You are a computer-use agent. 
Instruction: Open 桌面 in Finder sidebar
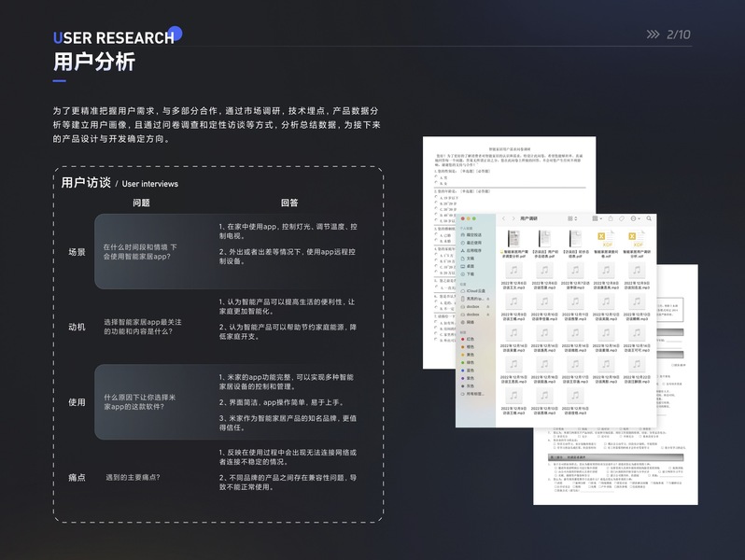[x=468, y=266]
